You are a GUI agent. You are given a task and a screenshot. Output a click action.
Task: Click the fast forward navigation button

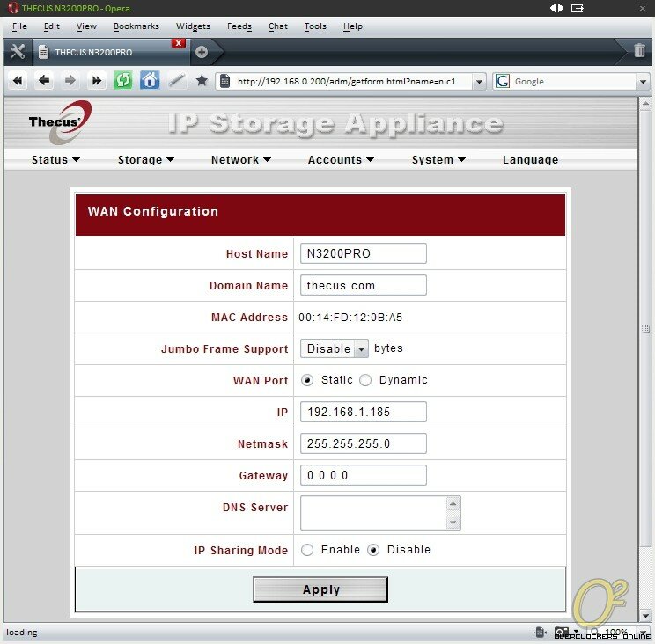pyautogui.click(x=97, y=80)
